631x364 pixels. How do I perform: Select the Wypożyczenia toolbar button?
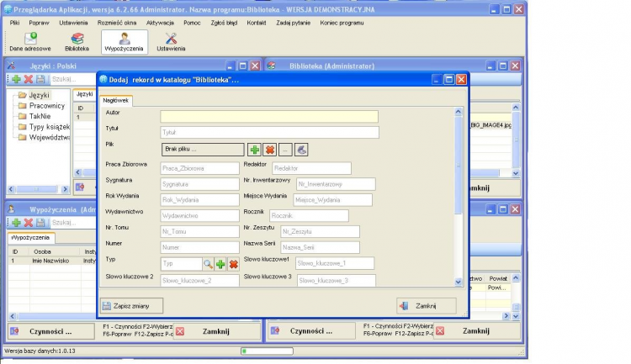pos(124,42)
